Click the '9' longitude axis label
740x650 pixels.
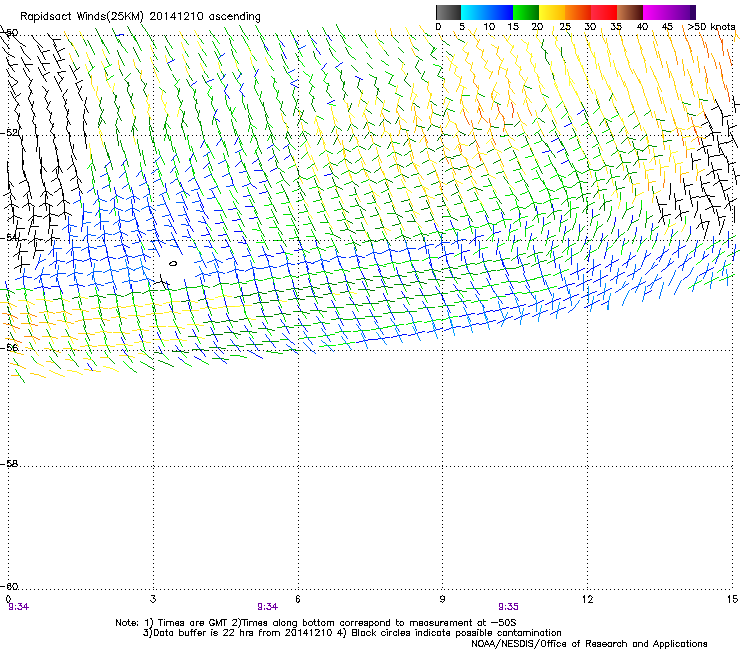click(442, 599)
